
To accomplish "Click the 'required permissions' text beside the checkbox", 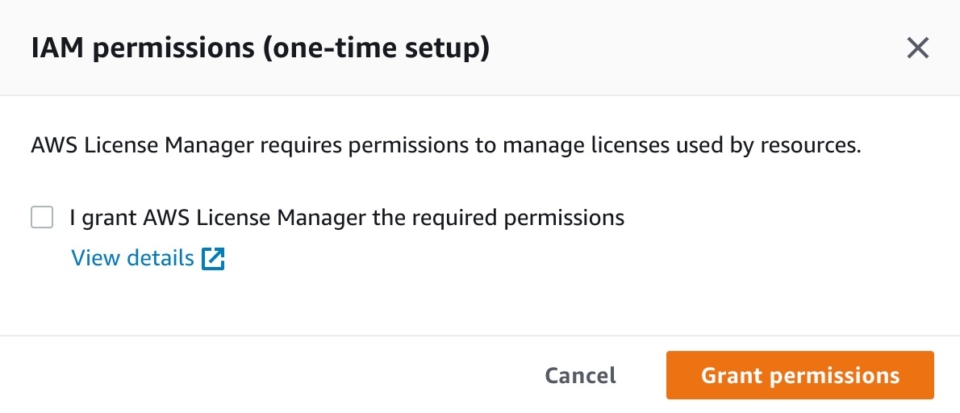I will (519, 218).
